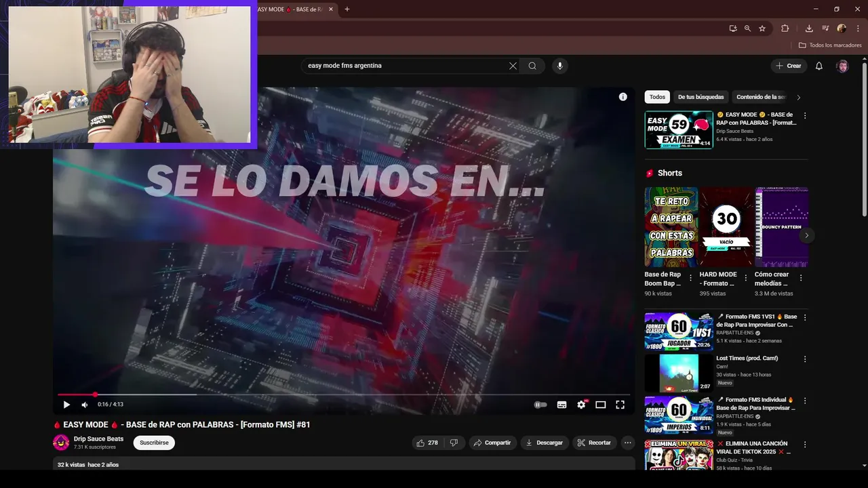868x488 pixels.
Task: Open options for Base de Rap short
Action: [691, 278]
